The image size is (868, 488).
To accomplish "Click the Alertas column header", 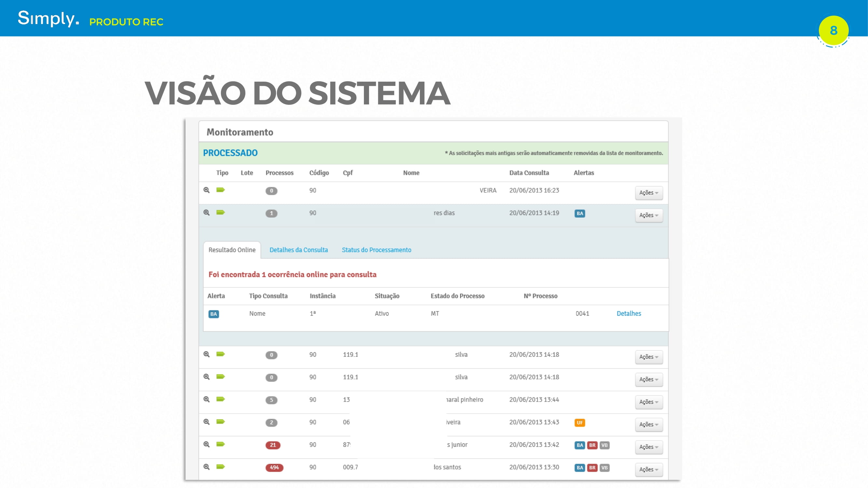I will tap(584, 173).
